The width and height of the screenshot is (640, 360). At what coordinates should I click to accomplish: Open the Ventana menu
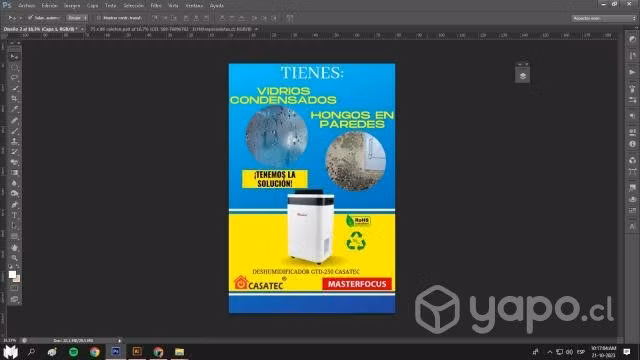(x=194, y=6)
